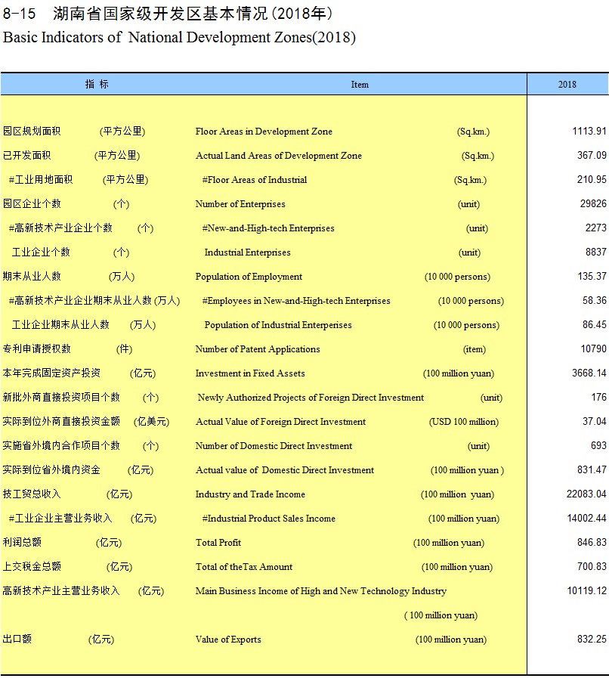
Task: Click 'Total of theTax Amount' label
Action: 244,566
